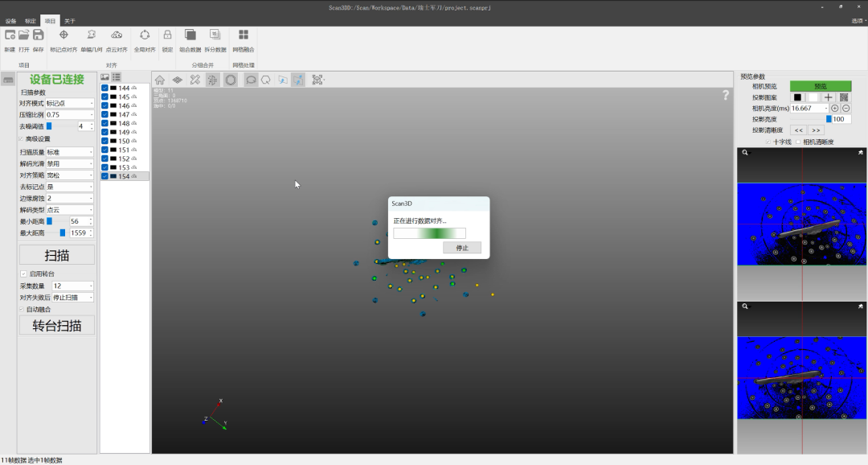The width and height of the screenshot is (868, 465).
Task: Start 点云对齐 point cloud alignment
Action: (x=117, y=35)
